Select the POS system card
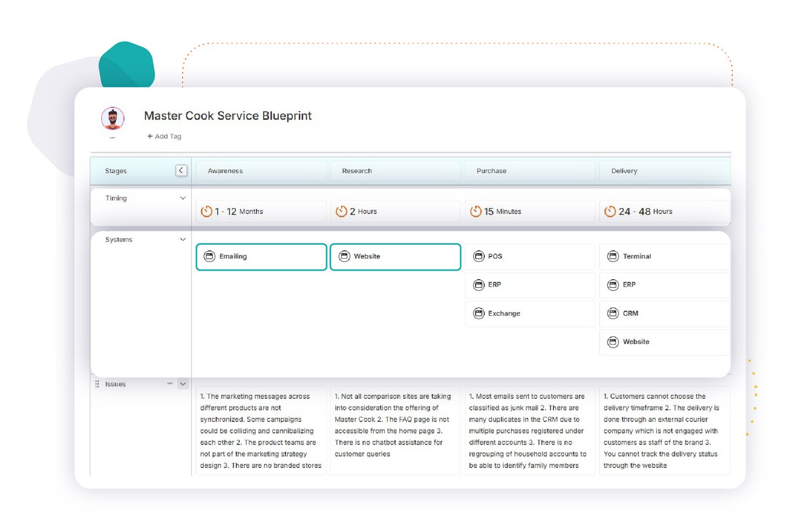The height and width of the screenshot is (532, 798). [530, 257]
